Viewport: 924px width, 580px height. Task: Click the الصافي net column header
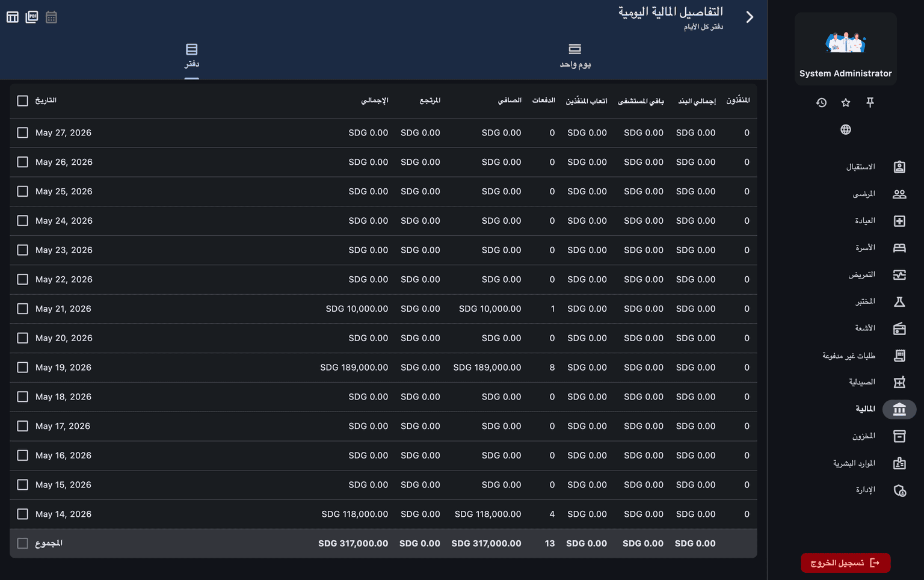(510, 100)
